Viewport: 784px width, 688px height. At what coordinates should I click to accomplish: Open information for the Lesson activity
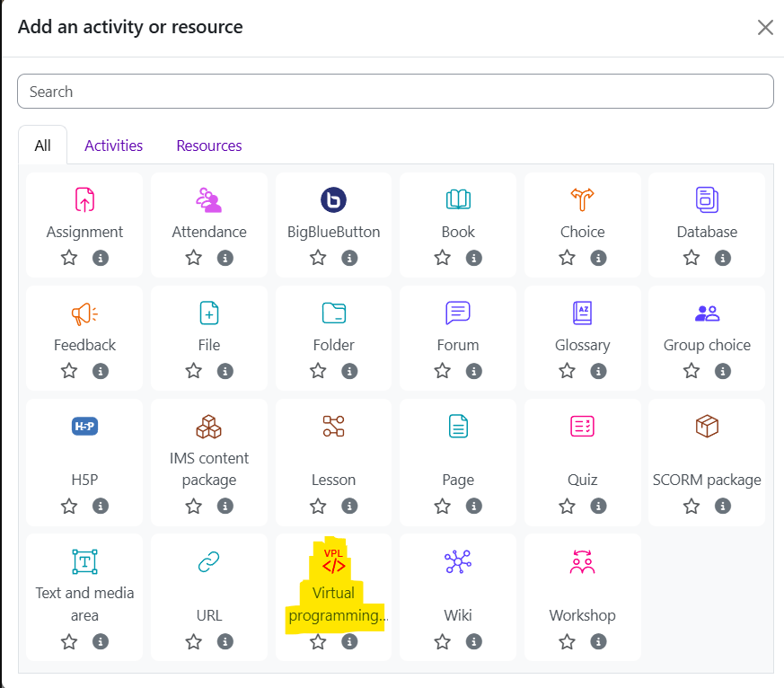349,506
